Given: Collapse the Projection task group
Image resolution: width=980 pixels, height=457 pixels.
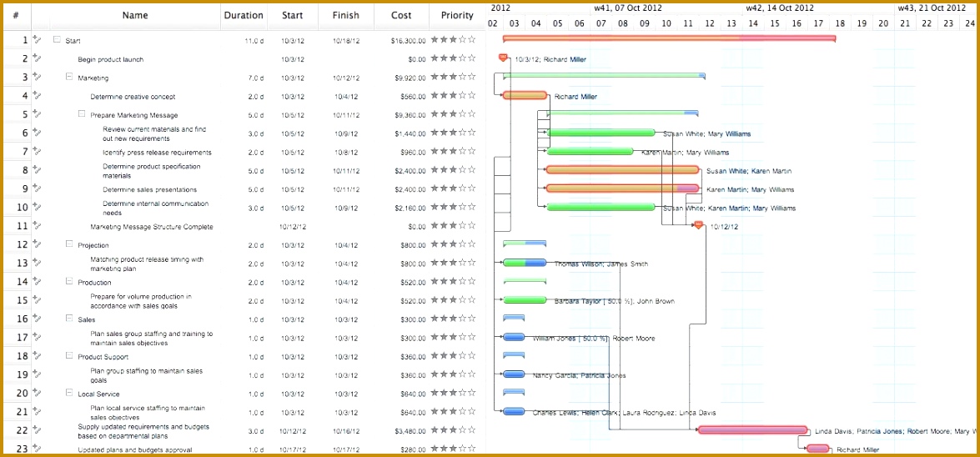Looking at the screenshot, I should pos(69,244).
